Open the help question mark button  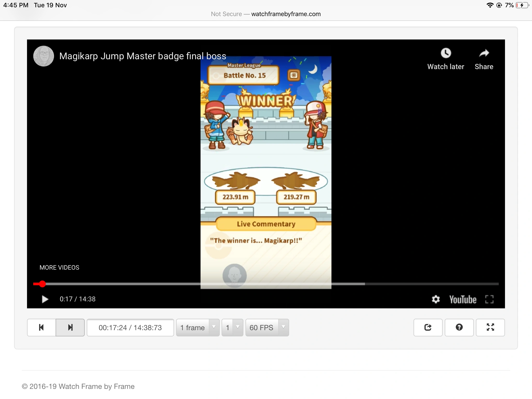pyautogui.click(x=459, y=327)
